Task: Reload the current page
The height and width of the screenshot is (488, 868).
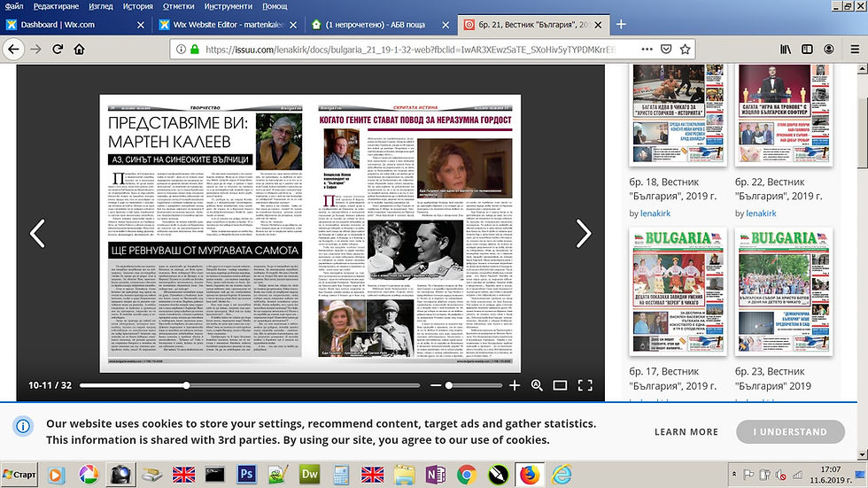Action: pos(58,50)
